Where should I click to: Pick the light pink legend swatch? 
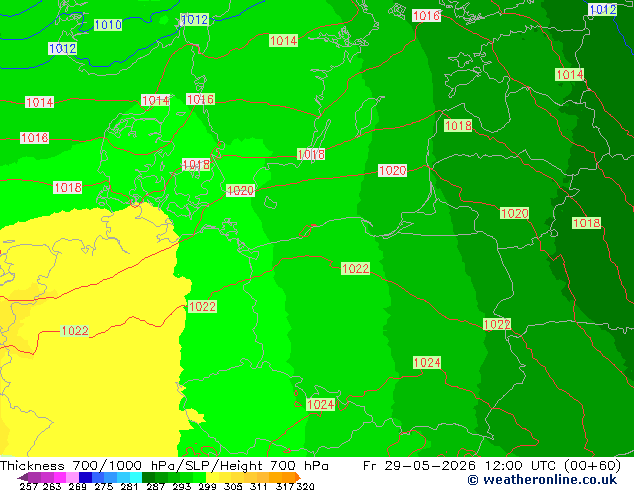point(72,477)
